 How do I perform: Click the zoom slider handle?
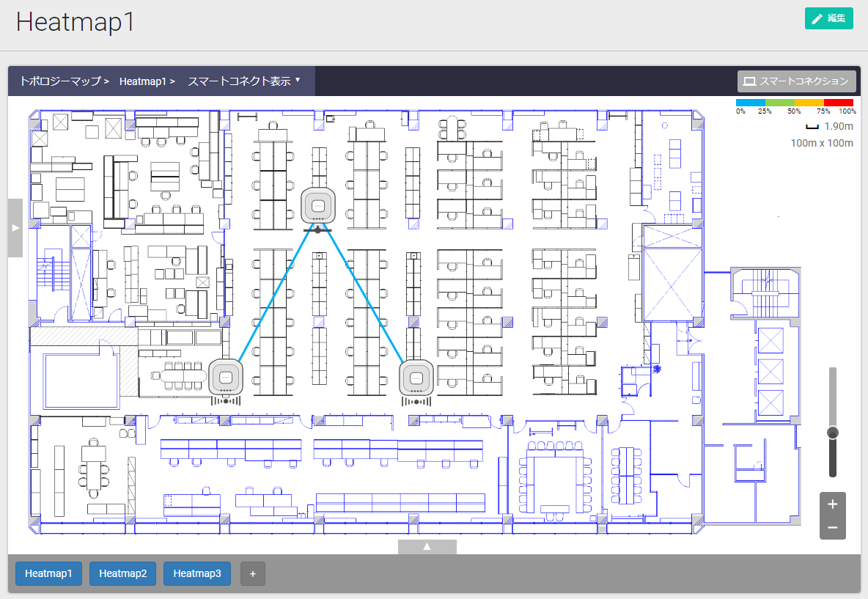(832, 433)
